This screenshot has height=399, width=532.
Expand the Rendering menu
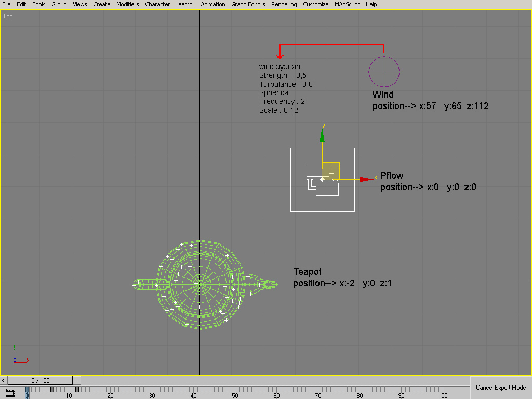pos(284,4)
